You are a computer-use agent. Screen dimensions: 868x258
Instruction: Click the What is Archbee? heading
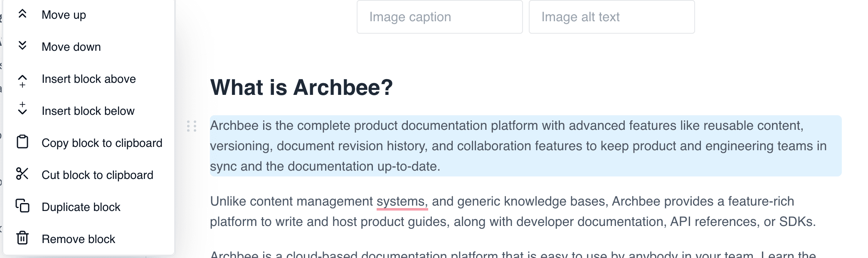pyautogui.click(x=301, y=87)
